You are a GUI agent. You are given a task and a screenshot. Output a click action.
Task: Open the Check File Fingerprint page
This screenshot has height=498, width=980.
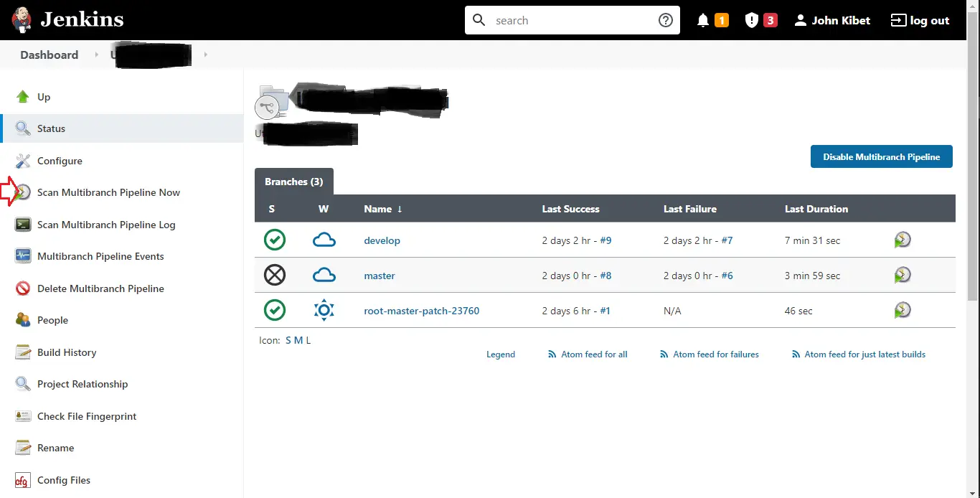pos(85,415)
